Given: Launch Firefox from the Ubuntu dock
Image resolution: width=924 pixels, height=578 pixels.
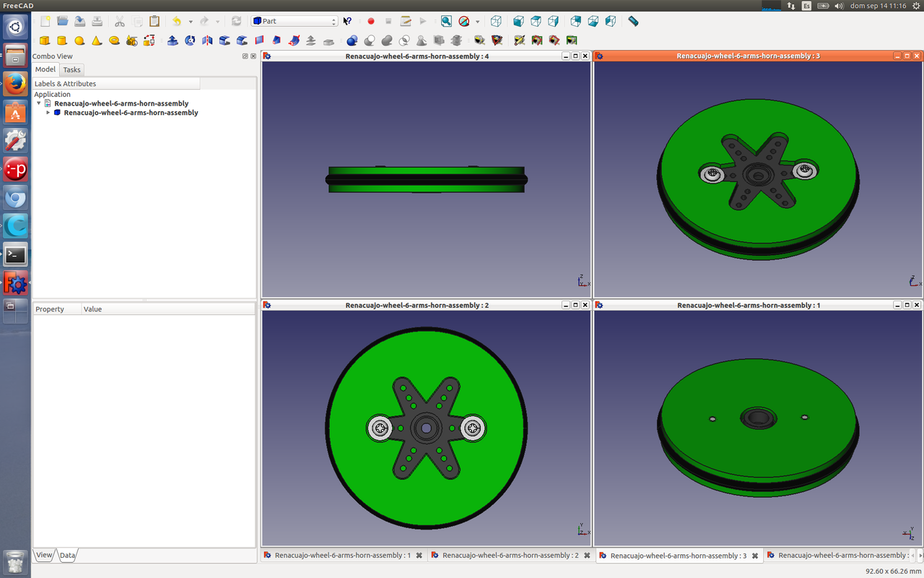Looking at the screenshot, I should coord(15,84).
